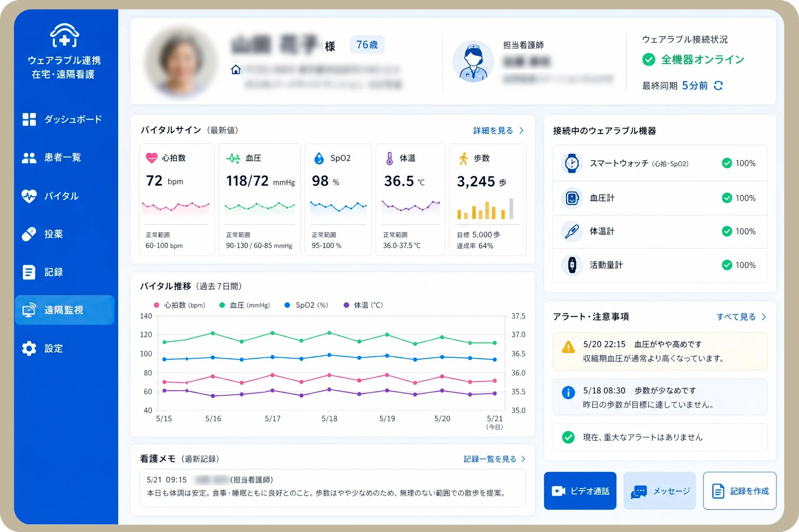Click the green 全機器オンライン check icon
The height and width of the screenshot is (532, 799).
(649, 60)
